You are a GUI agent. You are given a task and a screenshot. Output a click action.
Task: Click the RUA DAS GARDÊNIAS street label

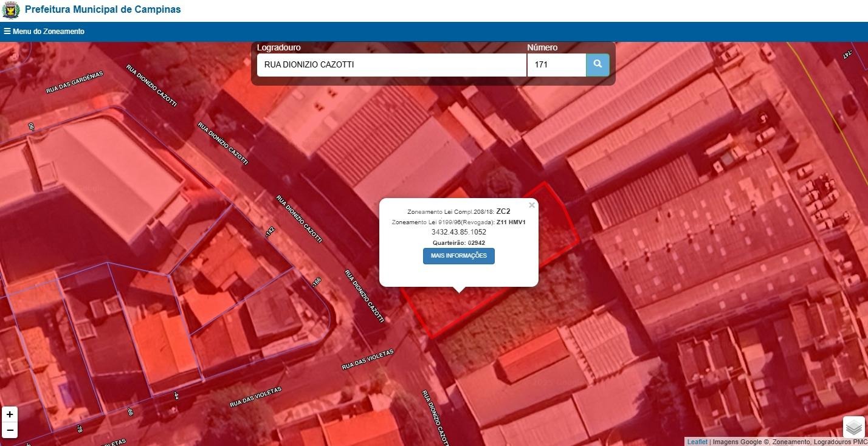point(75,83)
